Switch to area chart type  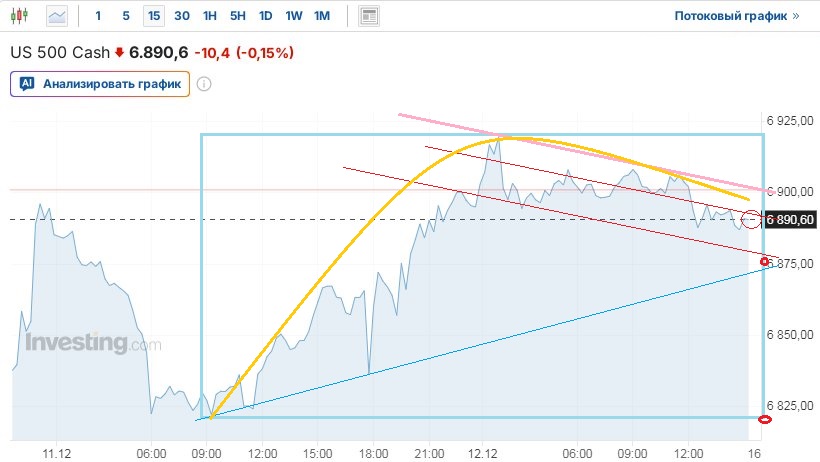(x=58, y=16)
